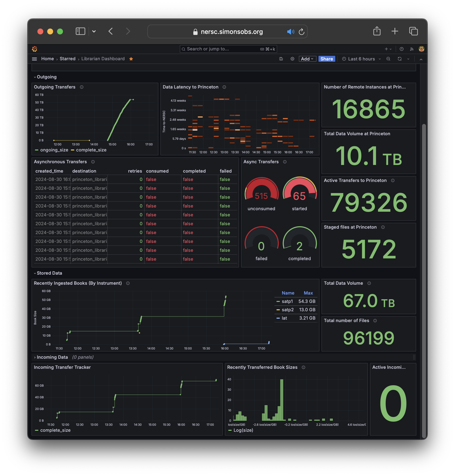Open Librarian Dashboard breadcrumb
This screenshot has width=455, height=476.
(103, 59)
